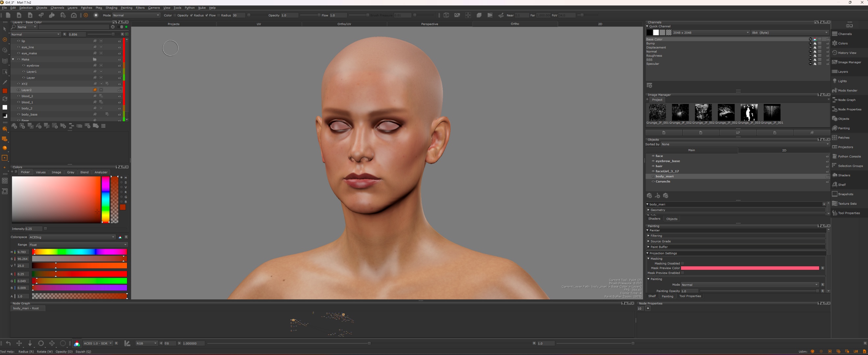Viewport: 868px width, 355px height.
Task: Select the V radio button in color picker
Action: click(122, 187)
